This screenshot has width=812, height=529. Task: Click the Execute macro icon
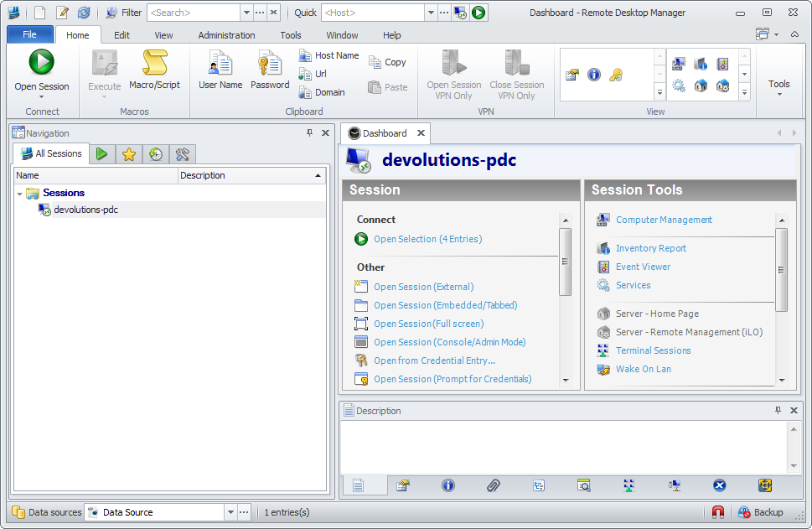105,63
